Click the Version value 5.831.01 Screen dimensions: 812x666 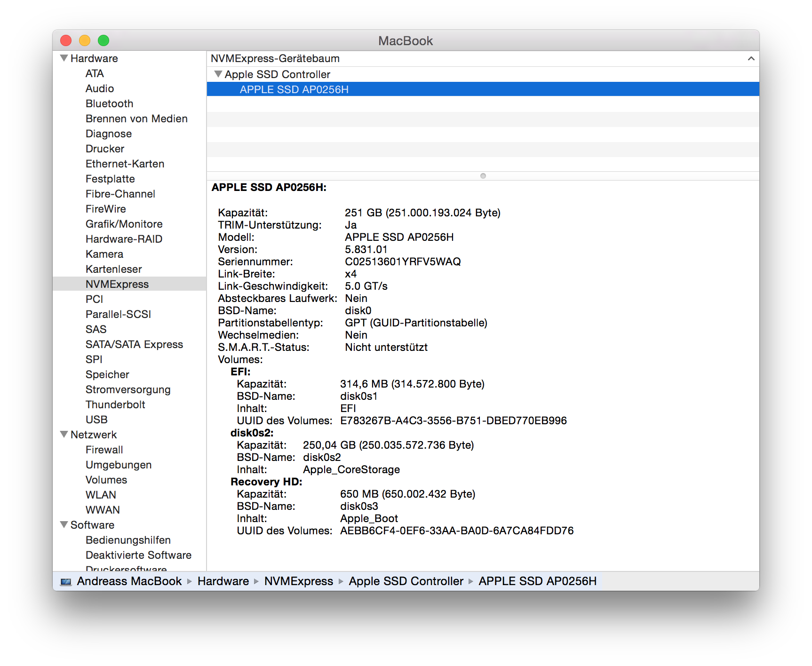click(366, 249)
